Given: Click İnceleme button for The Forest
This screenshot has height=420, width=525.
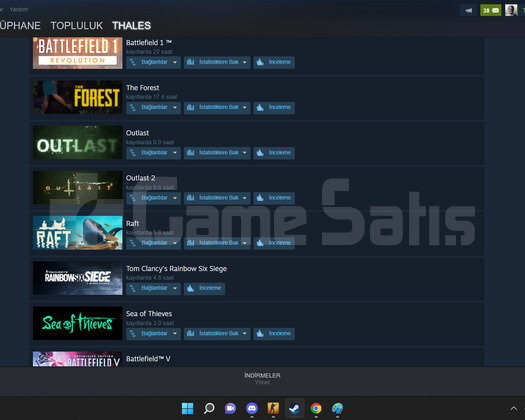Looking at the screenshot, I should [274, 108].
